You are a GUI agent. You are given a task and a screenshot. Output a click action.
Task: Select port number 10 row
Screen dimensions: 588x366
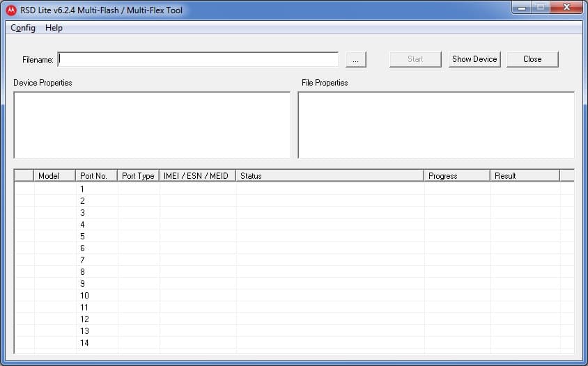[x=294, y=295]
